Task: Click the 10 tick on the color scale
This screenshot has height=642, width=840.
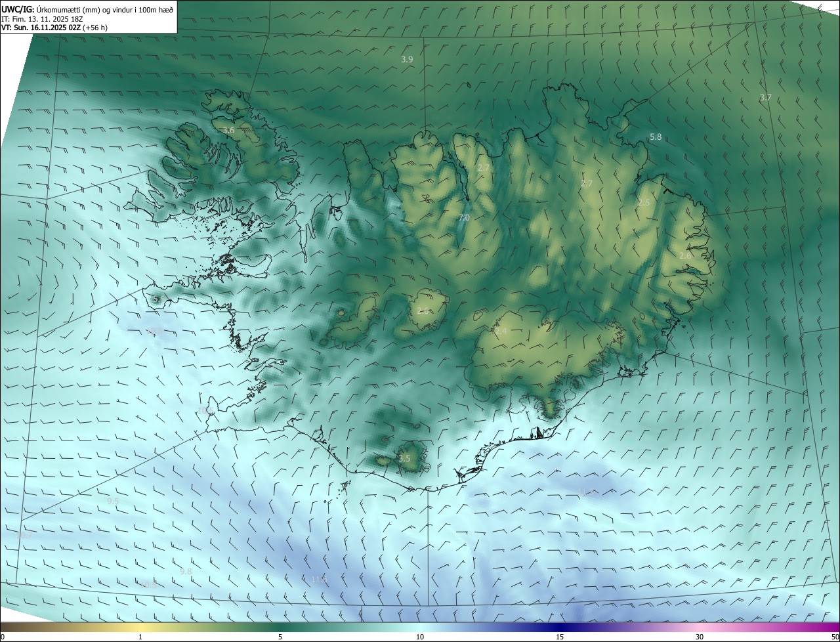Action: pyautogui.click(x=420, y=637)
